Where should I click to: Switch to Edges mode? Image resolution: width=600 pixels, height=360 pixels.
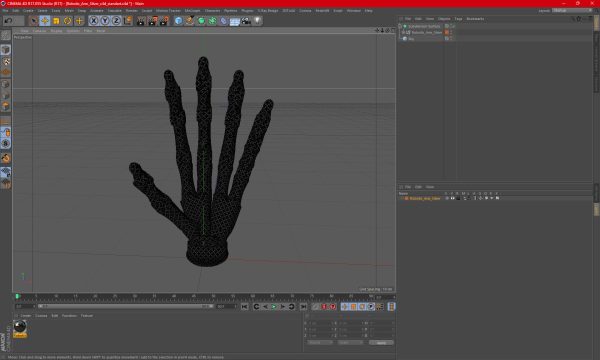point(5,95)
